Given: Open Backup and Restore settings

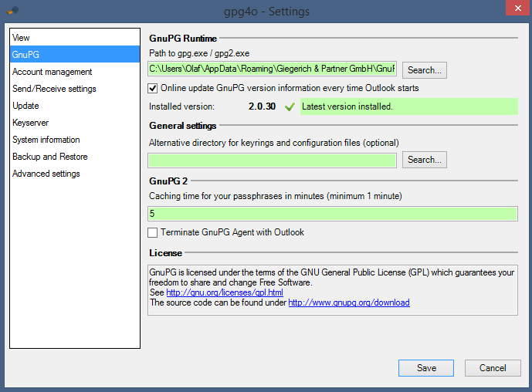Looking at the screenshot, I should pos(75,157).
